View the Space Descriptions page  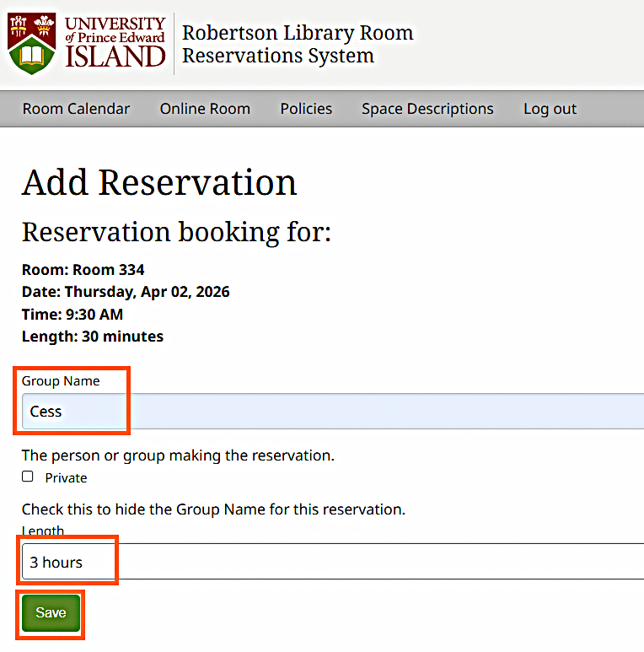pos(427,109)
